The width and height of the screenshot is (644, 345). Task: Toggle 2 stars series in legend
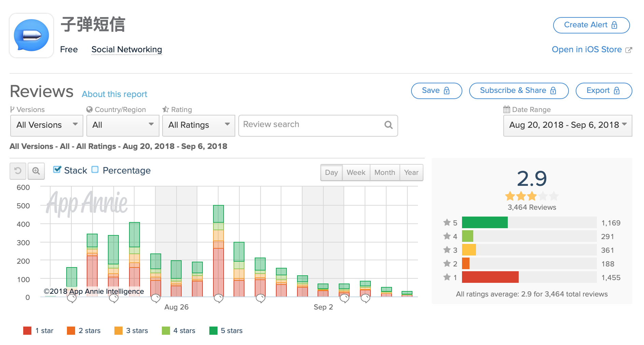[84, 331]
